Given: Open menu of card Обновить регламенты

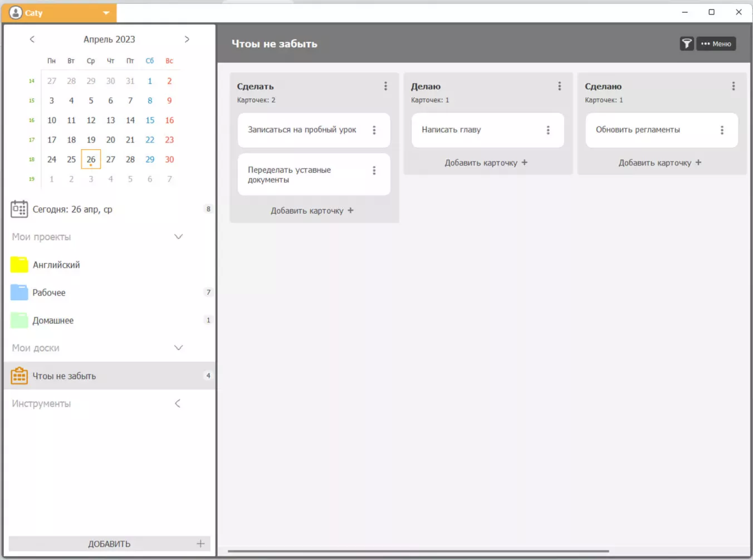Looking at the screenshot, I should point(722,130).
